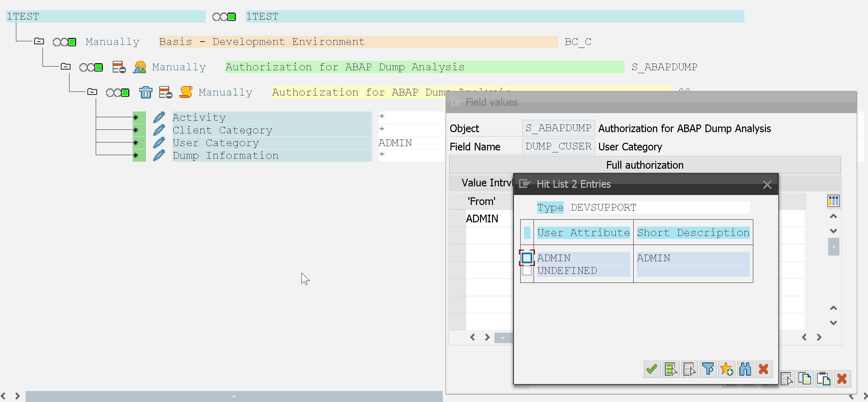The image size is (868, 402).
Task: Click trash delete icon on authorization row
Action: click(146, 92)
